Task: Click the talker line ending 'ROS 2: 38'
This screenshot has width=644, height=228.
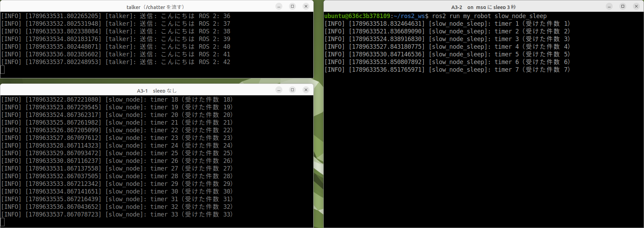Action: click(x=115, y=31)
